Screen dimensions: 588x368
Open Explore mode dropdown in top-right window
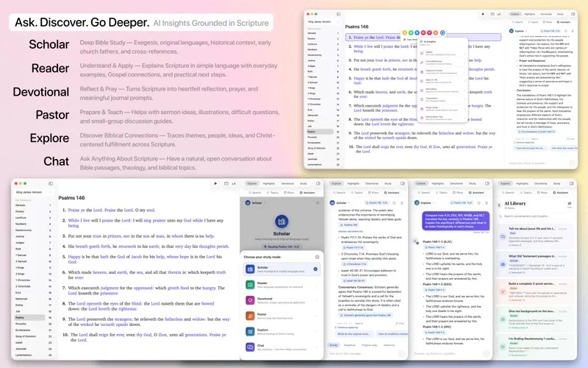[x=519, y=31]
